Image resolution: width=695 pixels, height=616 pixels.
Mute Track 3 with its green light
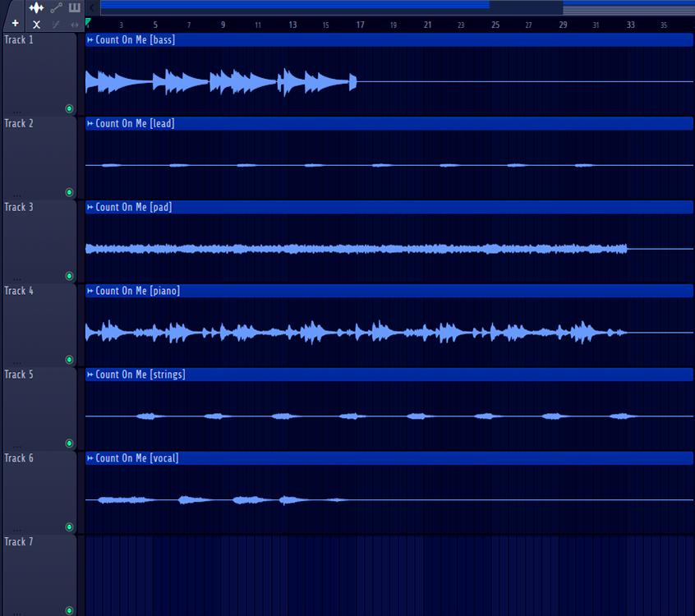pyautogui.click(x=69, y=276)
